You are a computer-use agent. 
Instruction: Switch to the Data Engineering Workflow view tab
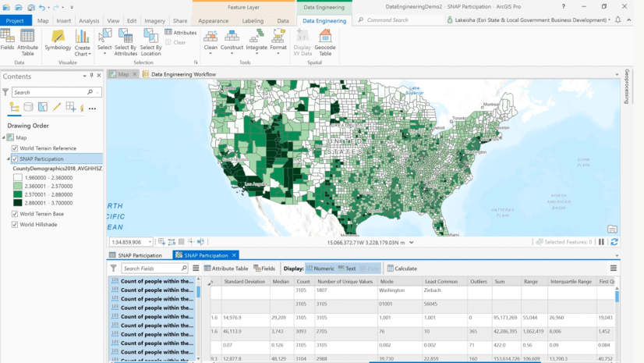179,74
